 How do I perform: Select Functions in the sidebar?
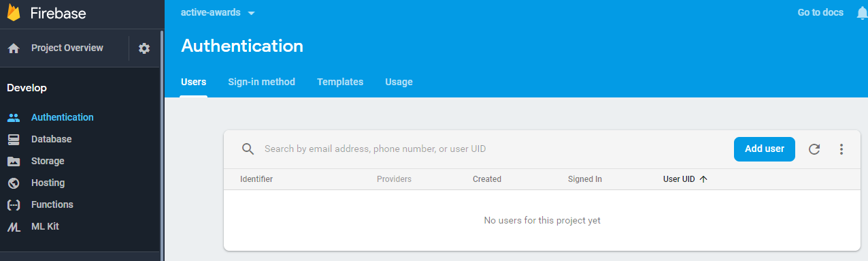[x=52, y=204]
